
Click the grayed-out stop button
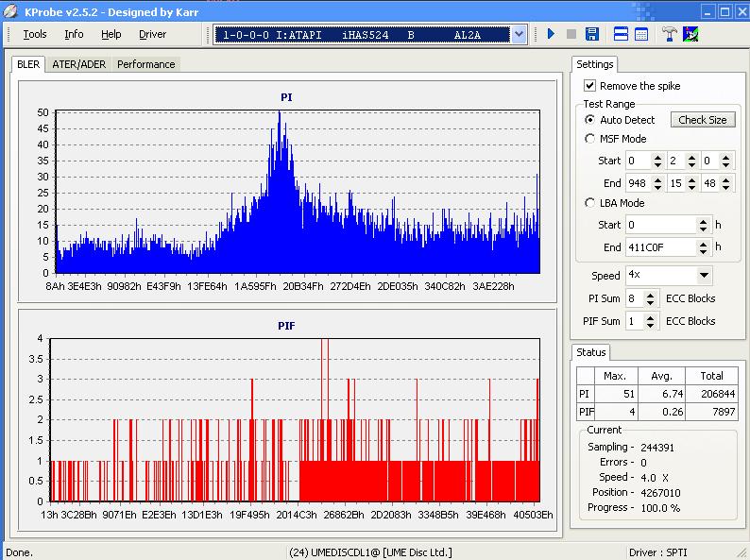pos(571,34)
